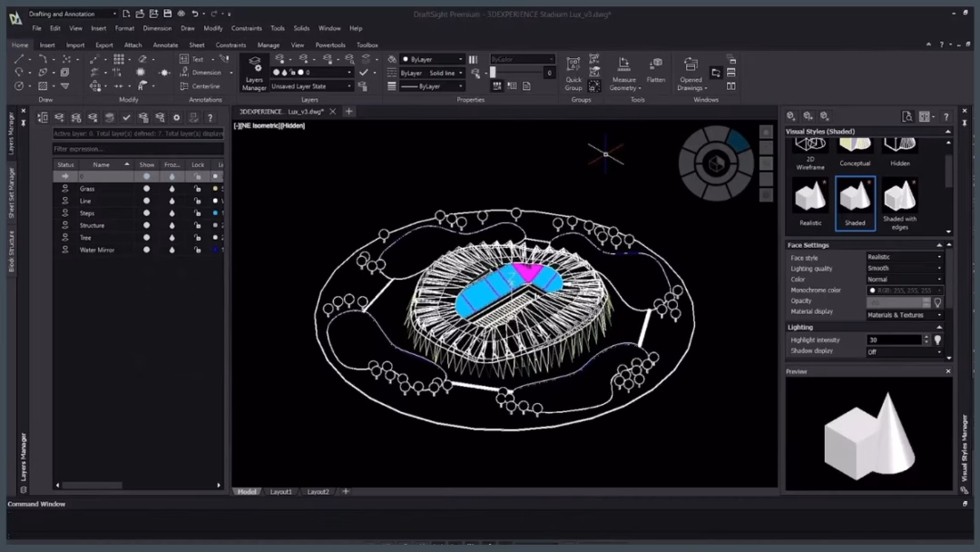980x552 pixels.
Task: Click the Print icon in quick access toolbar
Action: [181, 13]
